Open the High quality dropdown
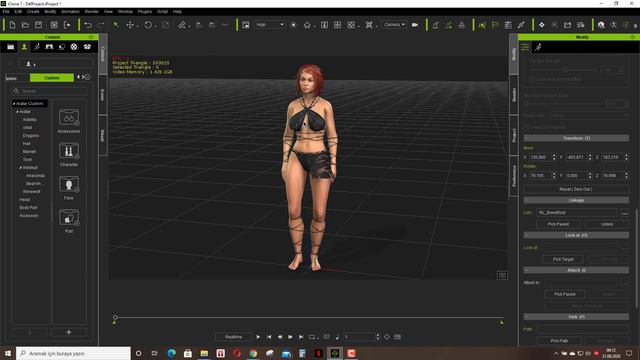This screenshot has width=640, height=360. coord(269,25)
